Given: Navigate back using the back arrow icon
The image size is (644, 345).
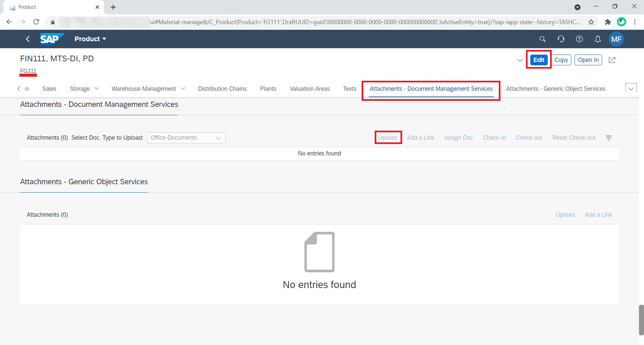Looking at the screenshot, I should point(28,39).
